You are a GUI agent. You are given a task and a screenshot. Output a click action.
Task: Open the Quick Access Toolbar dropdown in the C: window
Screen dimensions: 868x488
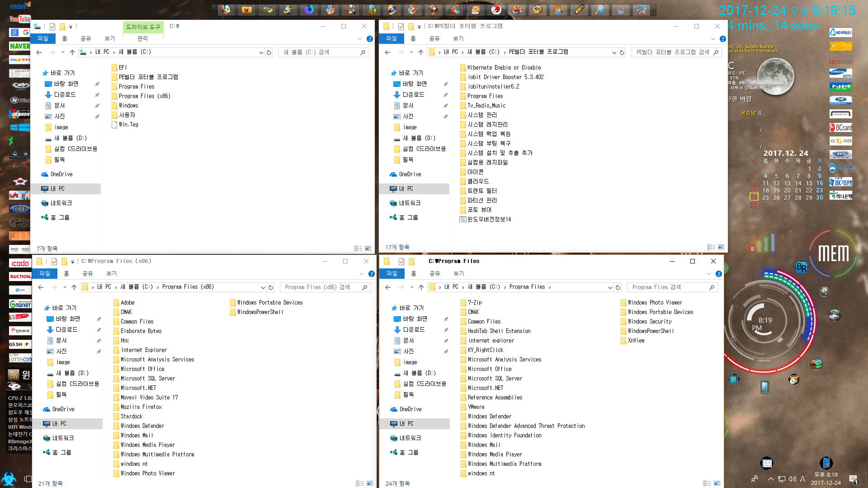coord(71,27)
